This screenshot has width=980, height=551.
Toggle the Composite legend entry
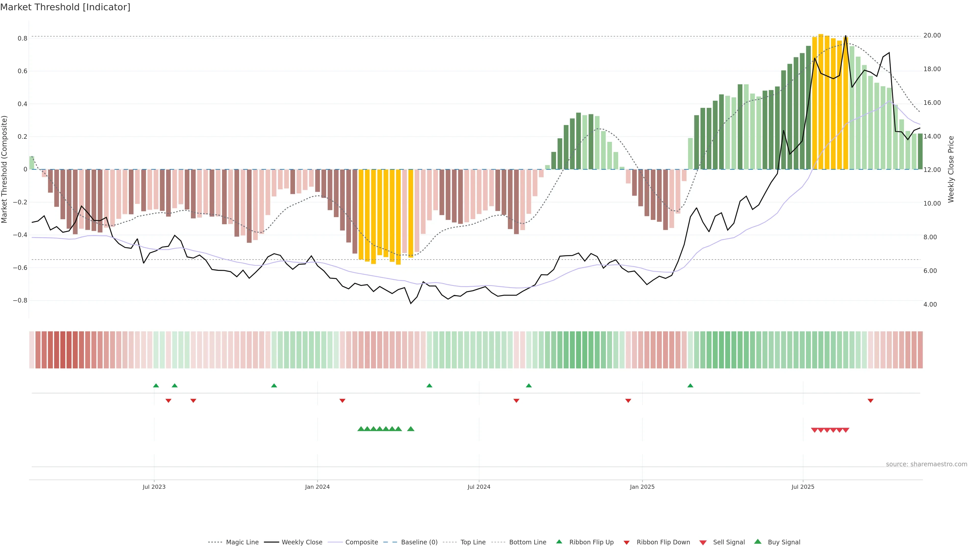pyautogui.click(x=361, y=542)
